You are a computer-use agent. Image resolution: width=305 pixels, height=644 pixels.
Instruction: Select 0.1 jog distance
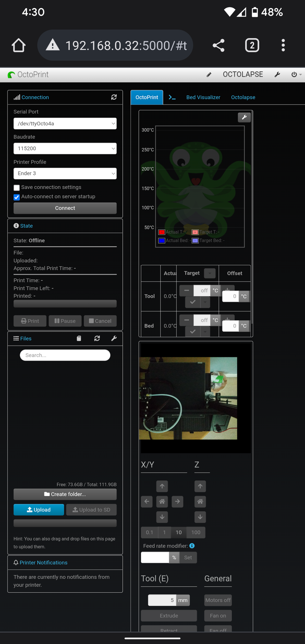click(x=149, y=532)
